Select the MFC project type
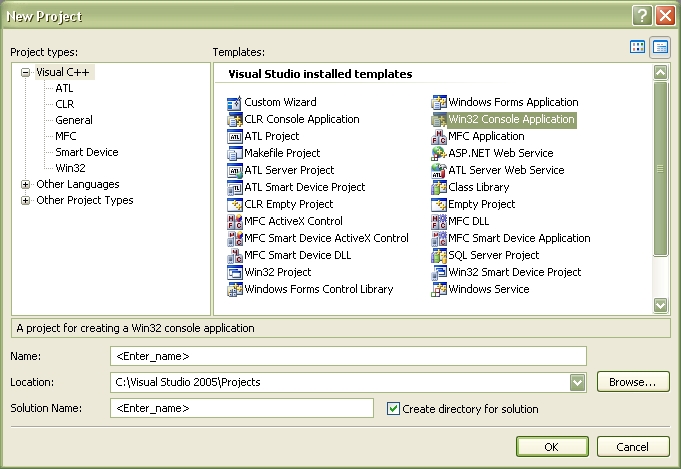Screen dimensions: 681x469 pyautogui.click(x=66, y=136)
